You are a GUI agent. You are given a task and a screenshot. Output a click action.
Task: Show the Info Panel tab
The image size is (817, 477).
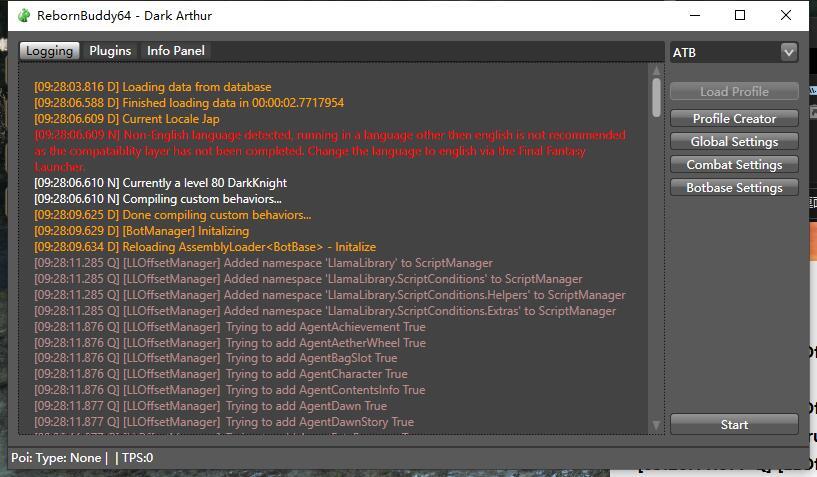[x=176, y=51]
